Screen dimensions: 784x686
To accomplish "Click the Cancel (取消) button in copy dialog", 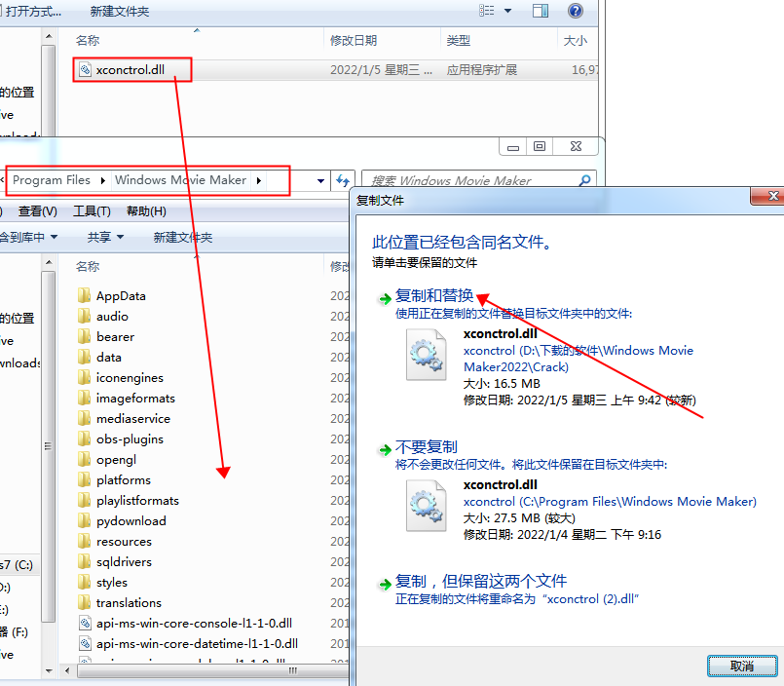I will click(741, 666).
